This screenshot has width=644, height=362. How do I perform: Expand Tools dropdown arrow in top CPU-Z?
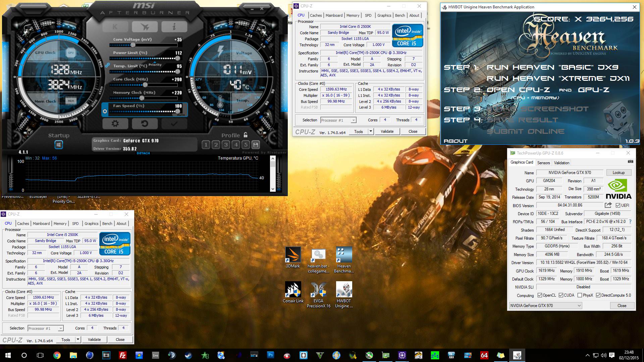click(371, 131)
